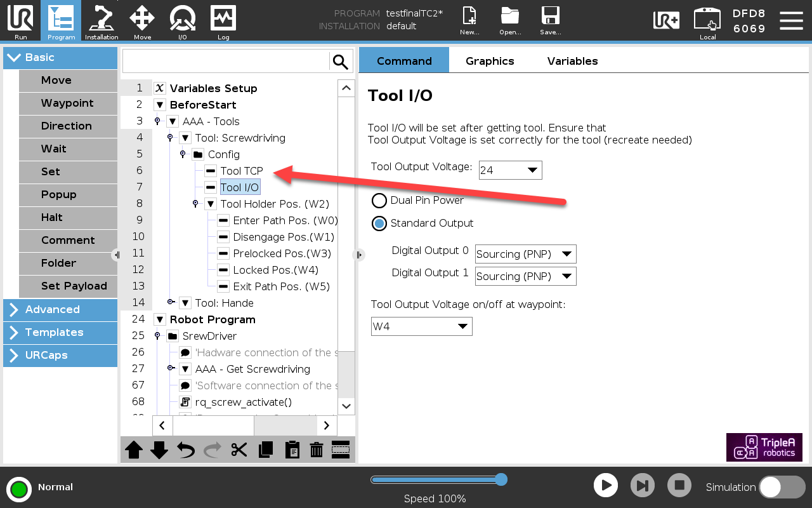Click the Log icon in header
The image size is (812, 508).
tap(223, 20)
